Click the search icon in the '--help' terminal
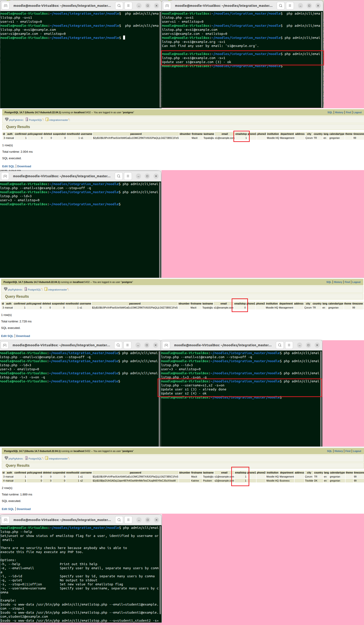Screen dimensions: 364x625 pos(119,520)
